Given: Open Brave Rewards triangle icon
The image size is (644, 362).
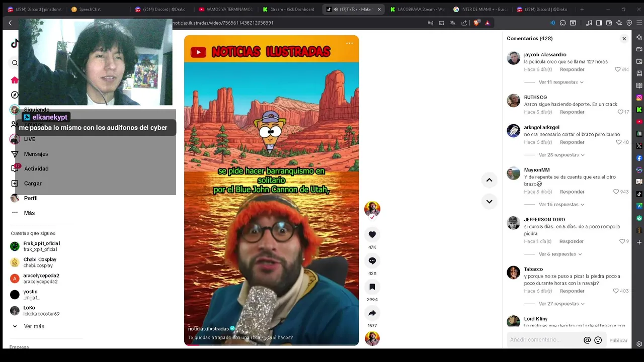Looking at the screenshot, I should pos(487,23).
